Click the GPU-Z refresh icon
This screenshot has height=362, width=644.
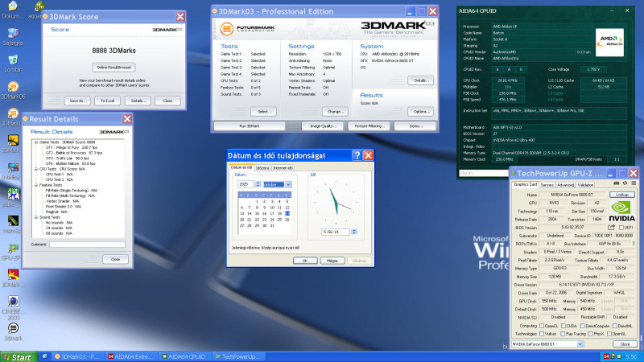[625, 183]
